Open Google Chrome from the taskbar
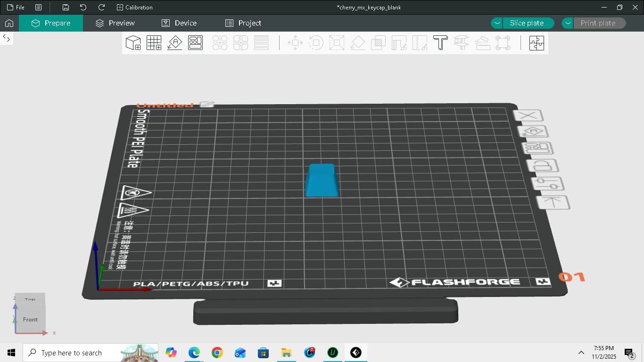 (x=217, y=353)
